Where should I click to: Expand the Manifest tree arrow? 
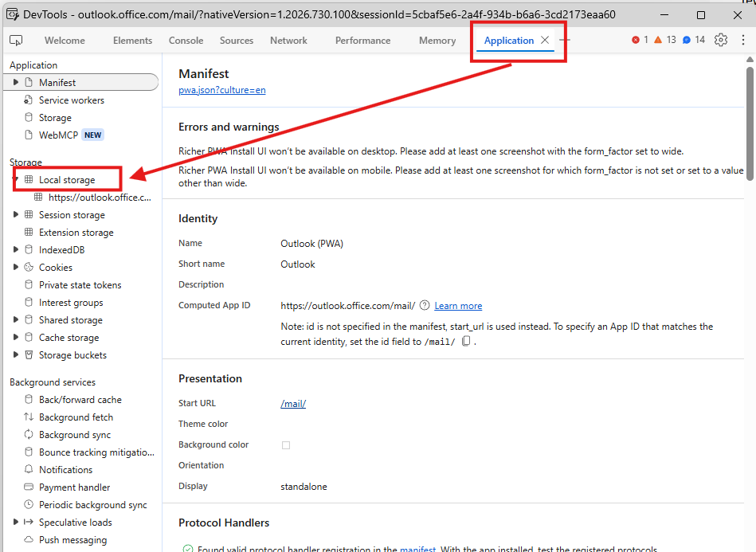click(x=15, y=82)
